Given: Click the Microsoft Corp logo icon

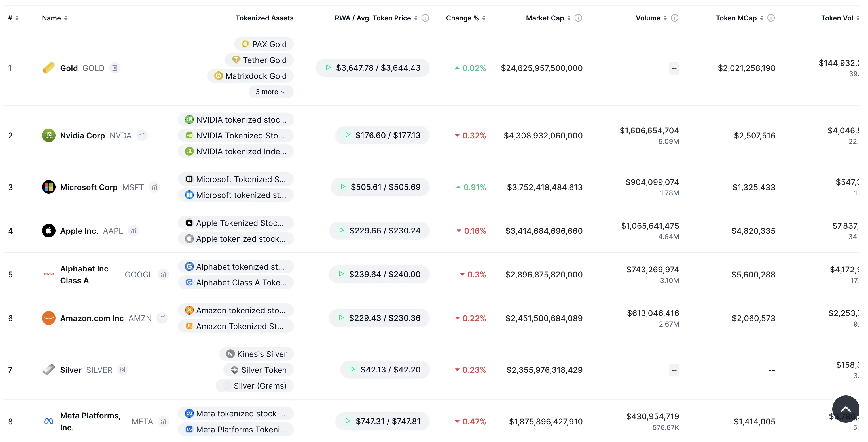Looking at the screenshot, I should (x=48, y=187).
